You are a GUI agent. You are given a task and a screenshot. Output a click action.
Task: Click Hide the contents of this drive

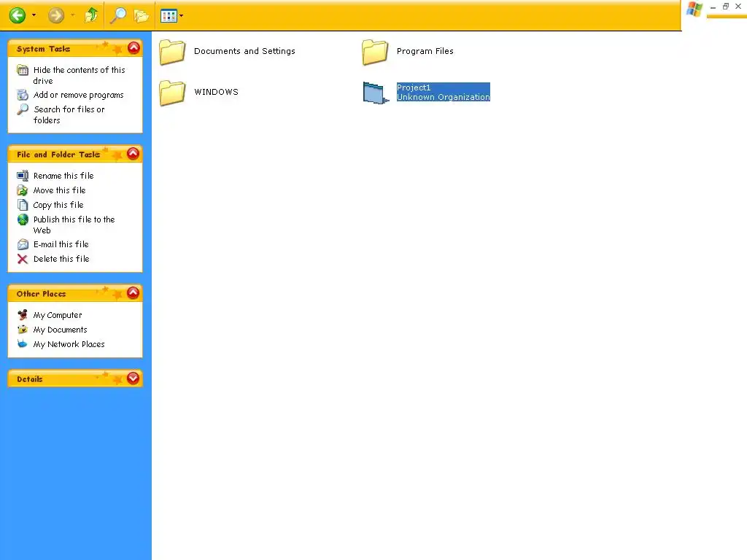79,75
